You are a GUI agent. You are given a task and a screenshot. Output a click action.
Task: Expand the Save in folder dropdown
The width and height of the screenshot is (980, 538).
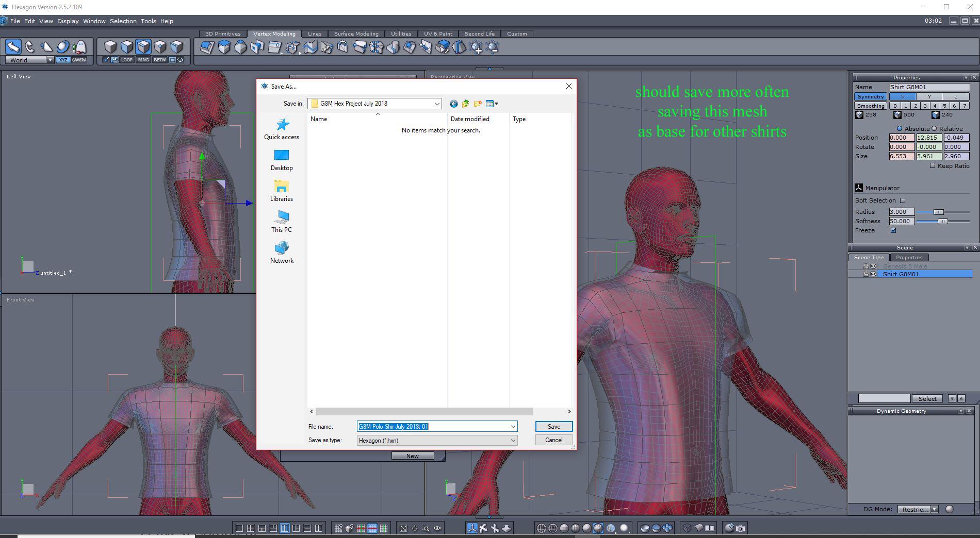point(437,104)
